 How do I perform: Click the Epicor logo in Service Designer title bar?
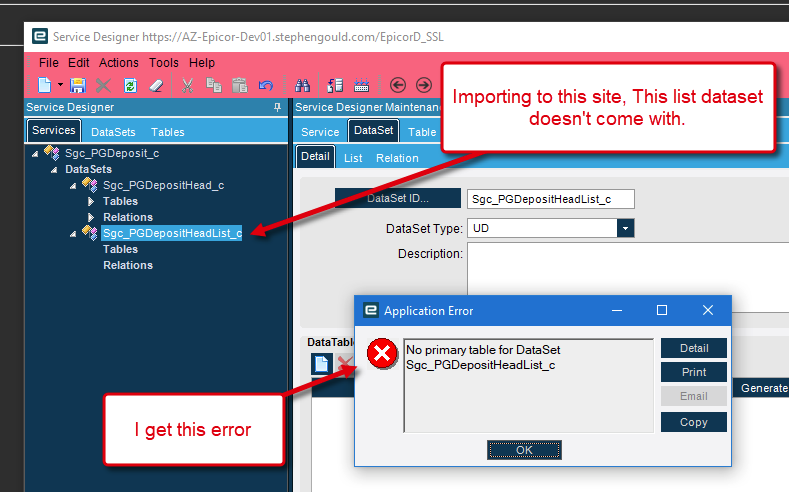coord(40,37)
